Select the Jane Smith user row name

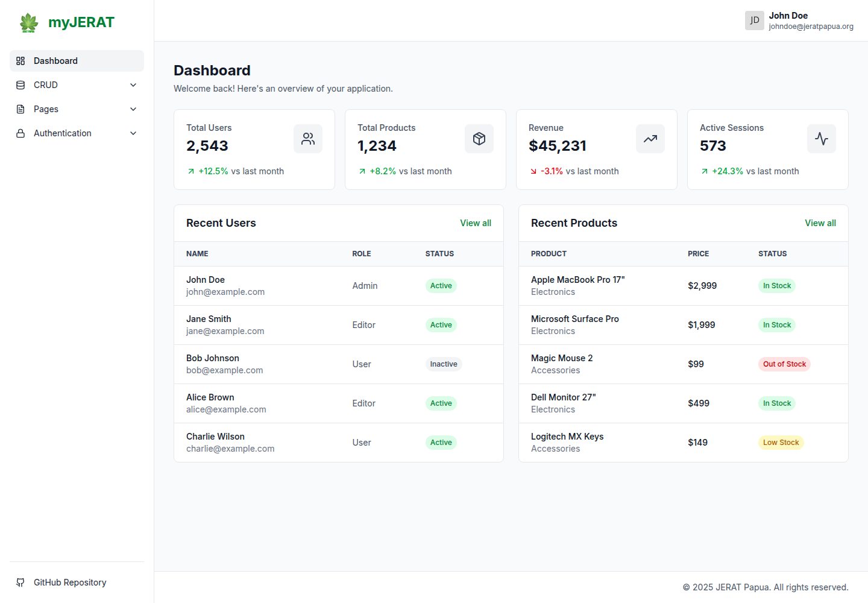[209, 319]
